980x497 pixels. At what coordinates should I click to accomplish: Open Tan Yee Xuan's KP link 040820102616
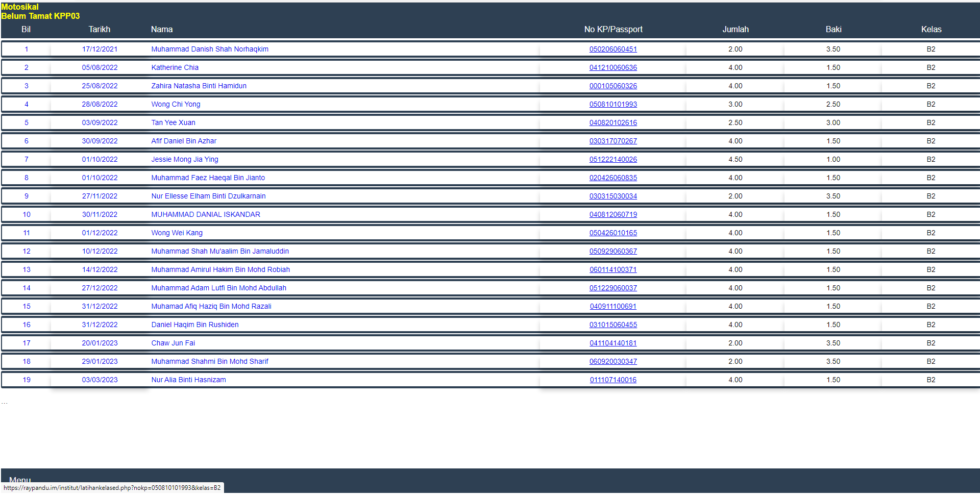tap(613, 123)
